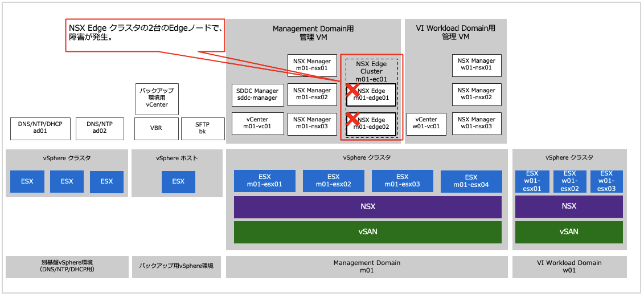Select the ESX m01-esx04 host
This screenshot has width=644, height=297.
click(x=471, y=181)
